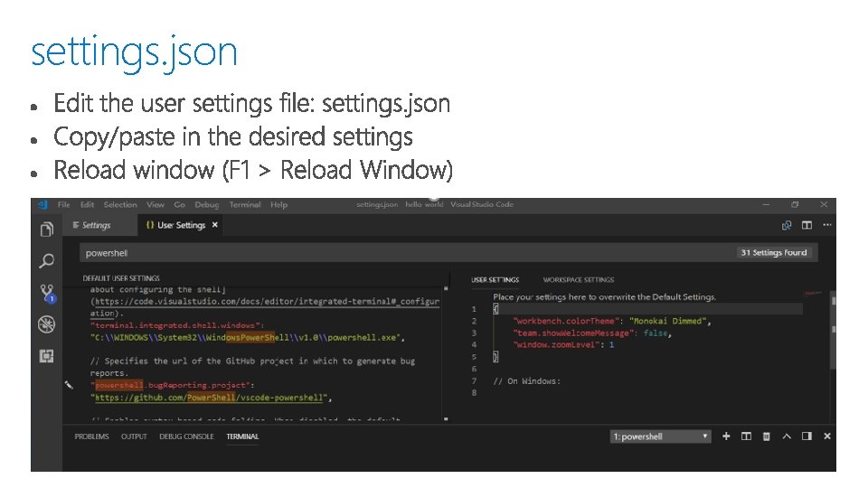Open the editor More Actions ellipsis
The width and height of the screenshot is (868, 488).
point(827,225)
